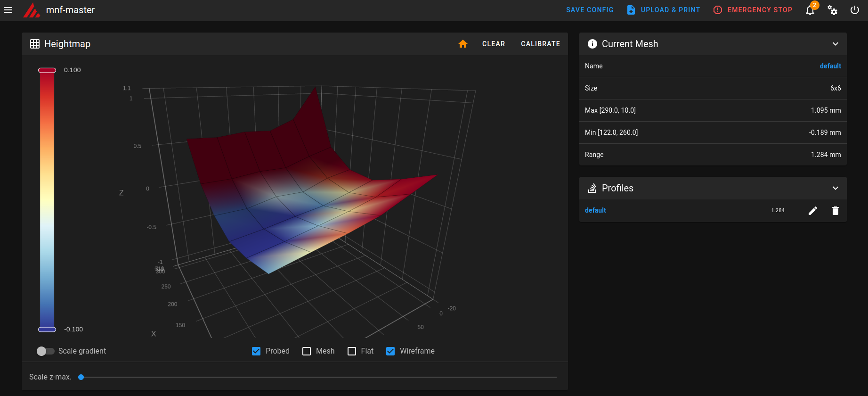Click the Min value -0.189 mm
868x396 pixels.
tap(825, 132)
